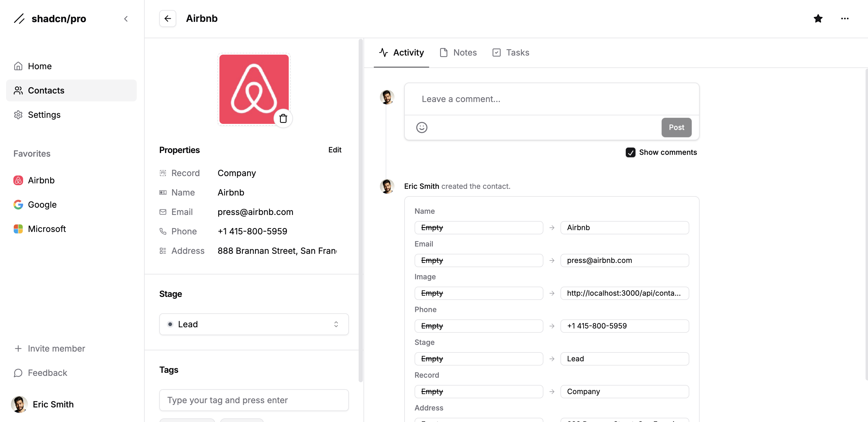Go back using the arrow button
The height and width of the screenshot is (422, 868).
tap(167, 19)
